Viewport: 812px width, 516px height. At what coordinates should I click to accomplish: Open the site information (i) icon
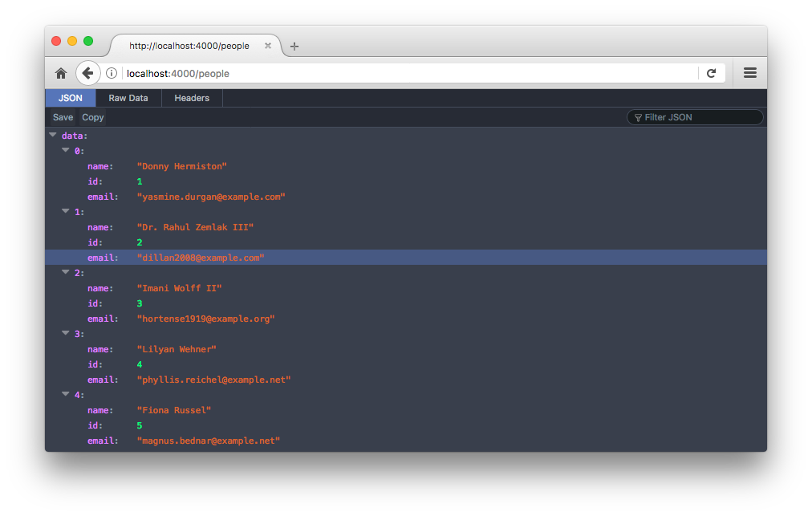click(111, 73)
